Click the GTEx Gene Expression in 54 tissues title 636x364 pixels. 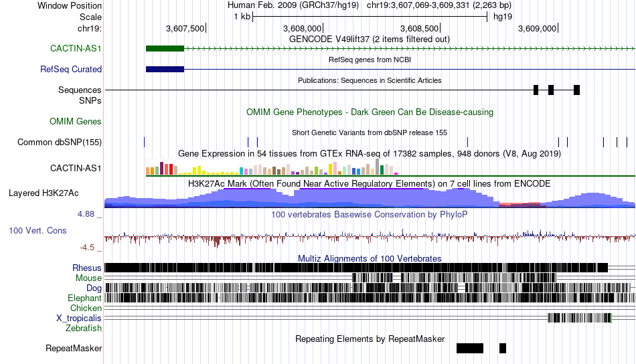370,154
